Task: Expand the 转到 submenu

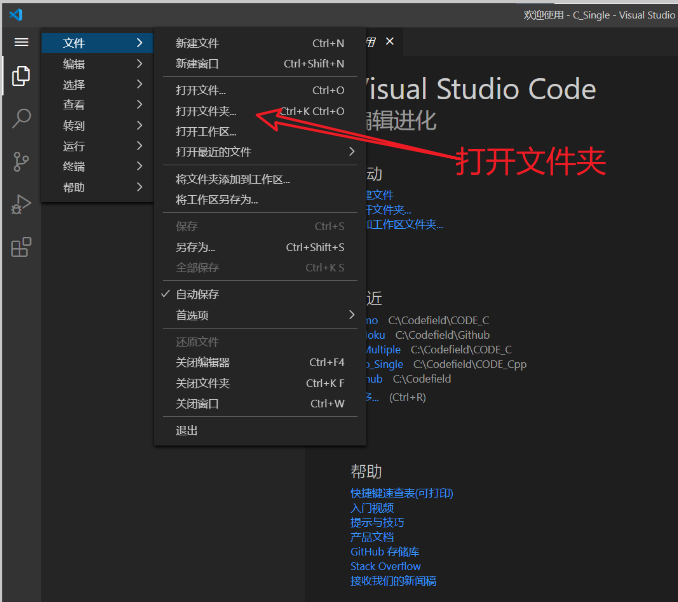Action: pos(97,125)
